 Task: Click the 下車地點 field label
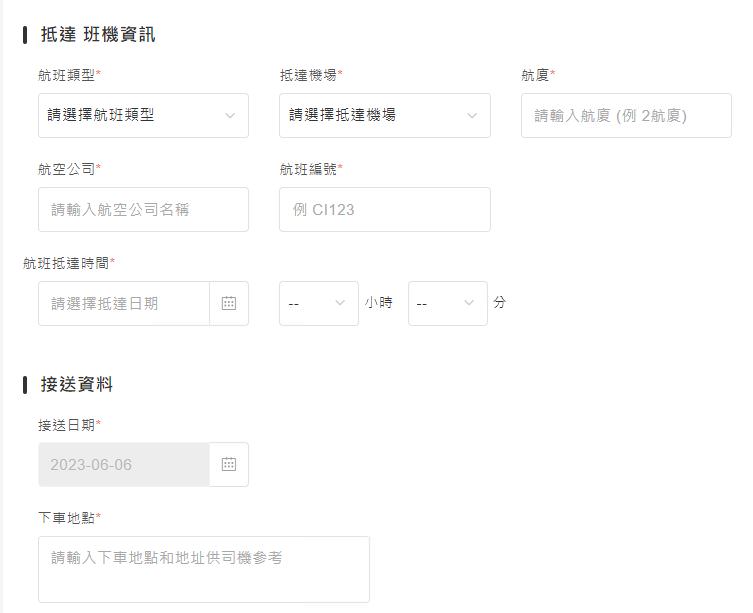[x=66, y=518]
